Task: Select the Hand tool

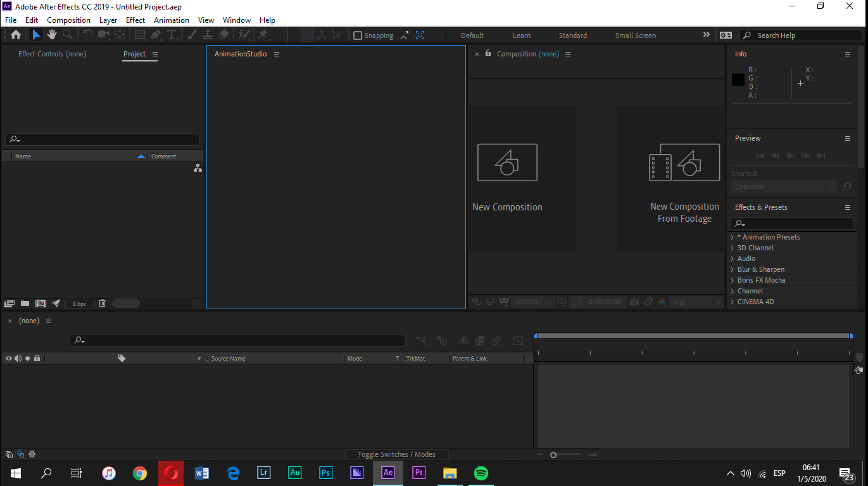Action: point(51,35)
